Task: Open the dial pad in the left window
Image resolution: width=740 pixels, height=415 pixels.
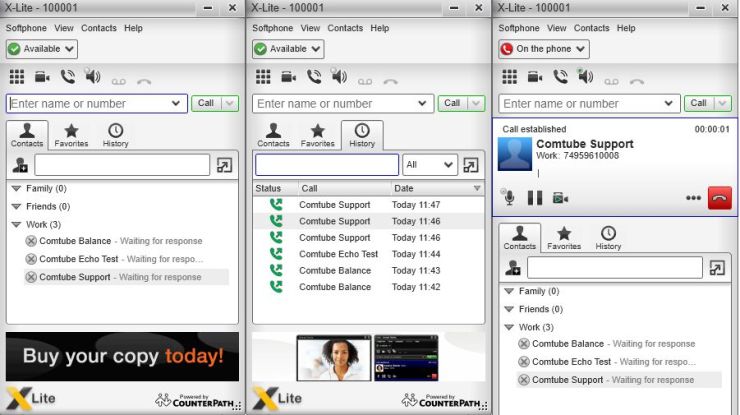Action: (x=17, y=76)
